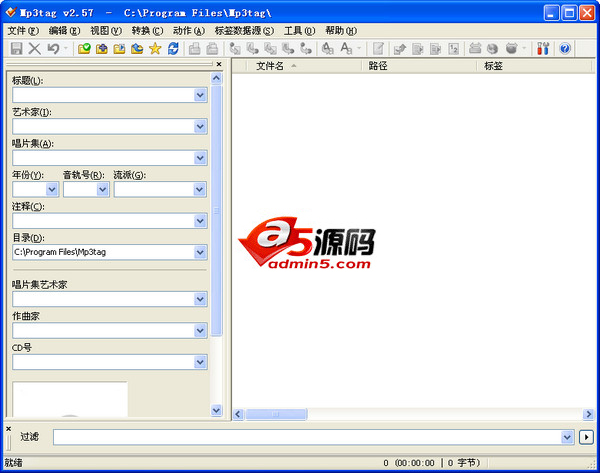Click the folder icon with blue arrow
Screen dimensions: 600x473
[x=137, y=49]
